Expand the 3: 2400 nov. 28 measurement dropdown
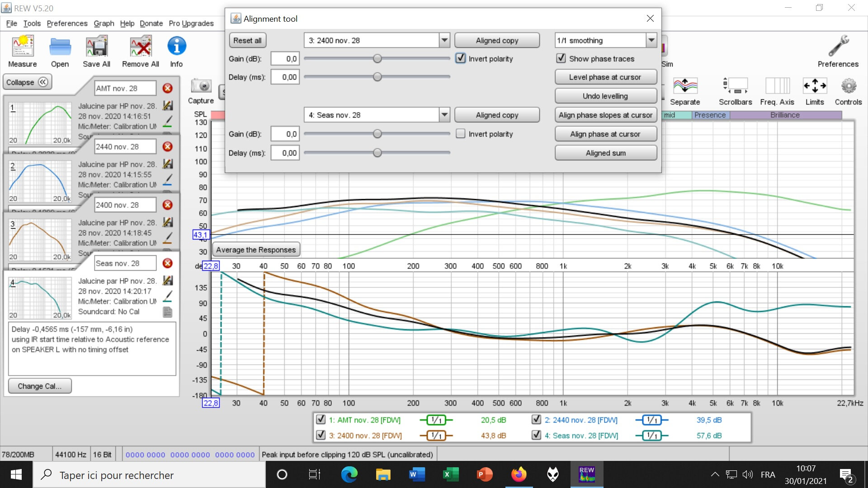 [444, 40]
